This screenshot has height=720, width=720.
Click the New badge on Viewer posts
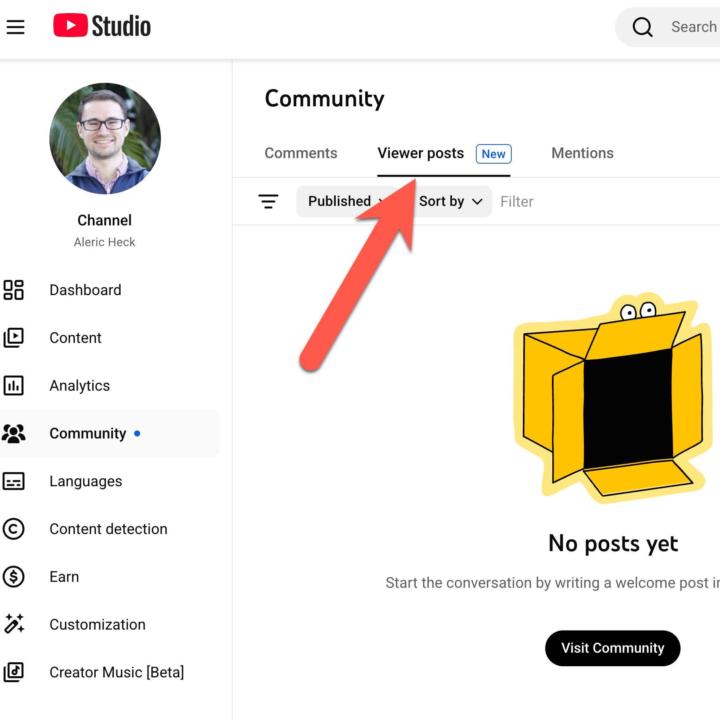pos(494,154)
